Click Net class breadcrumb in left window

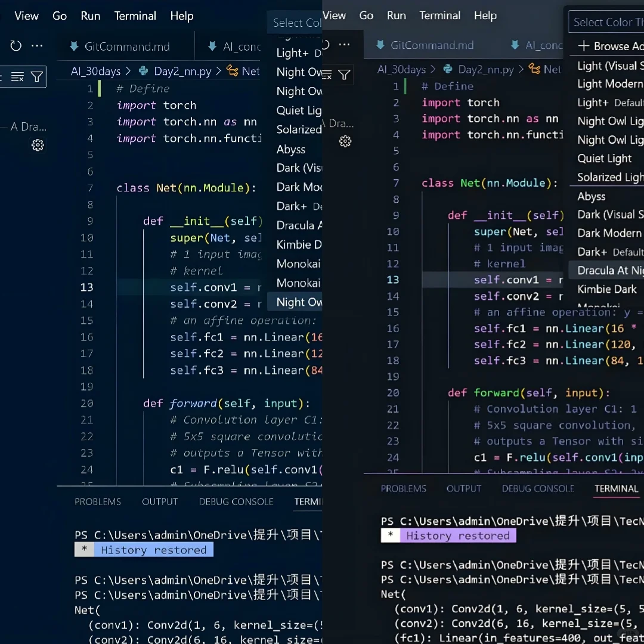[243, 72]
